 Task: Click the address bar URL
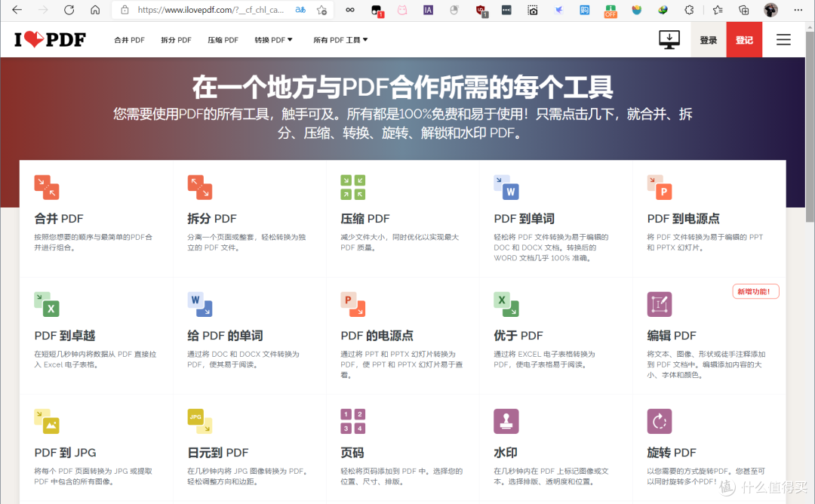pos(211,10)
